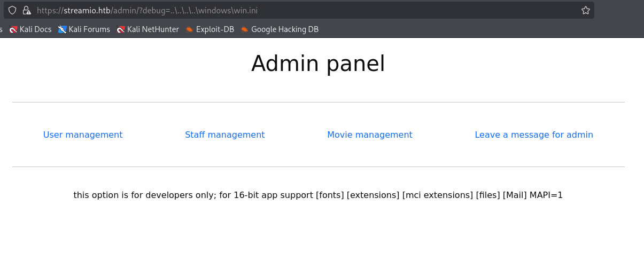Click the Admin panel heading
Screen dimensions: 644x261
318,64
